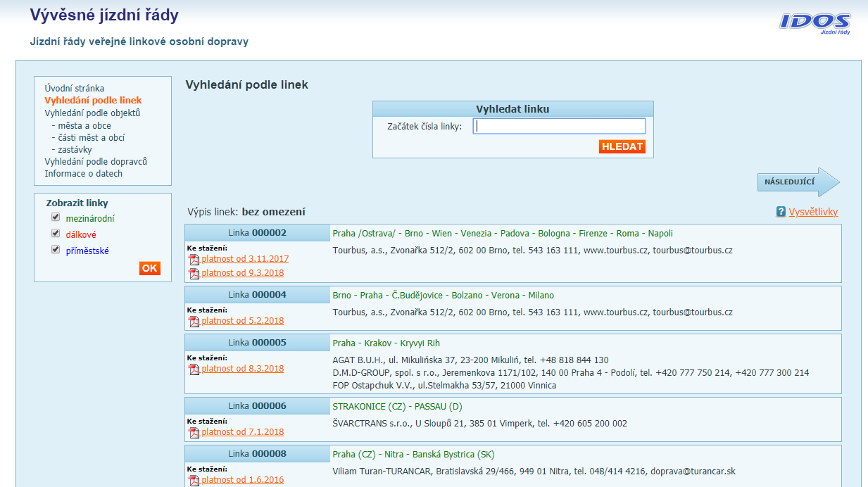Click the Linka 000004 header
This screenshot has width=868, height=487.
click(x=258, y=295)
